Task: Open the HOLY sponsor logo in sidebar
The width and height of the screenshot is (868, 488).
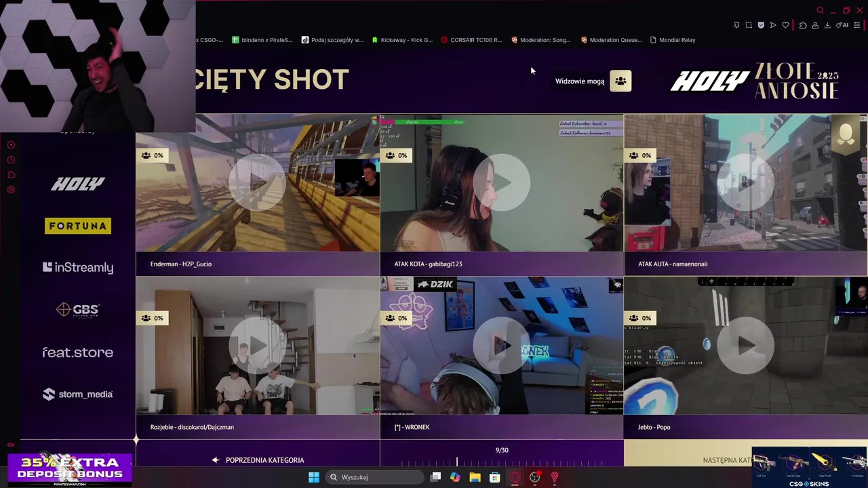Action: coord(78,184)
